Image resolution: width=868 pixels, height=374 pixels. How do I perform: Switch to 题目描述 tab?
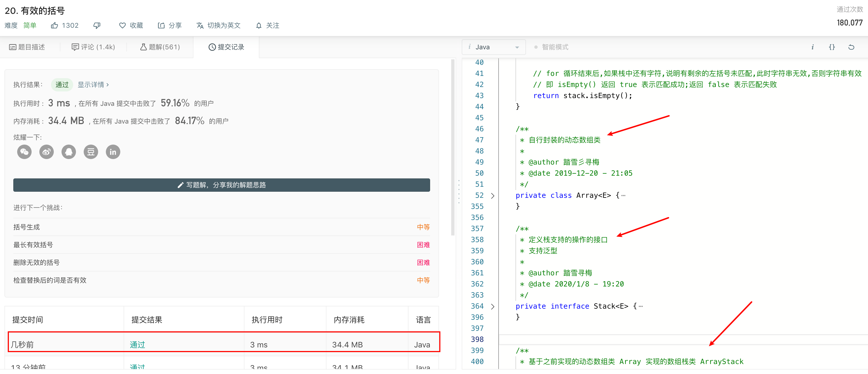[x=27, y=47]
